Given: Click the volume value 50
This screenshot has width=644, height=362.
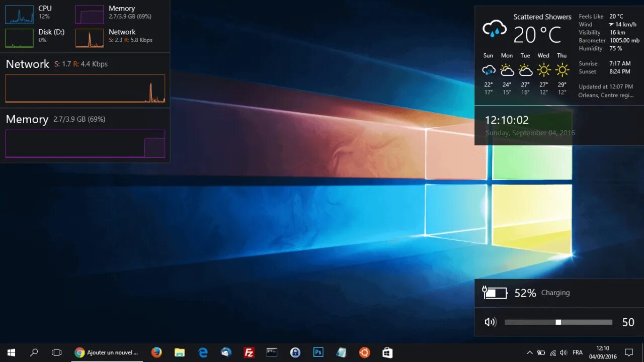Looking at the screenshot, I should [x=628, y=323].
